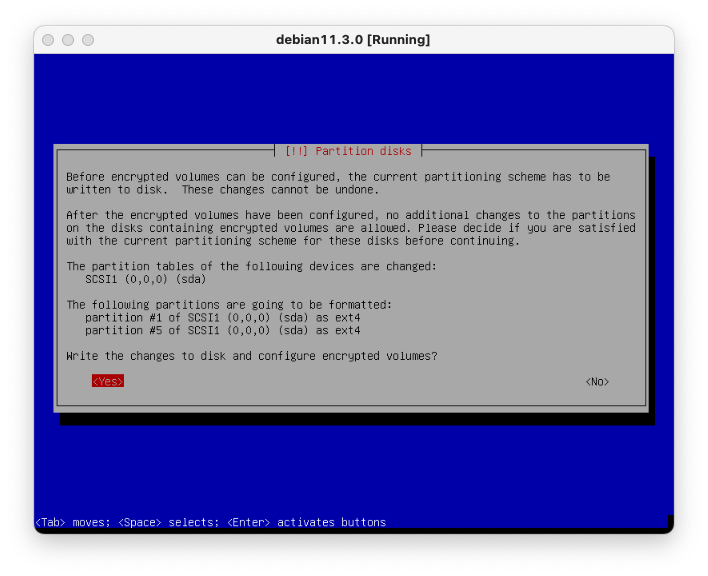This screenshot has height=576, width=708.
Task: Select the "SCSI1 (0,0,0) (sda)" device line
Action: pyautogui.click(x=145, y=279)
